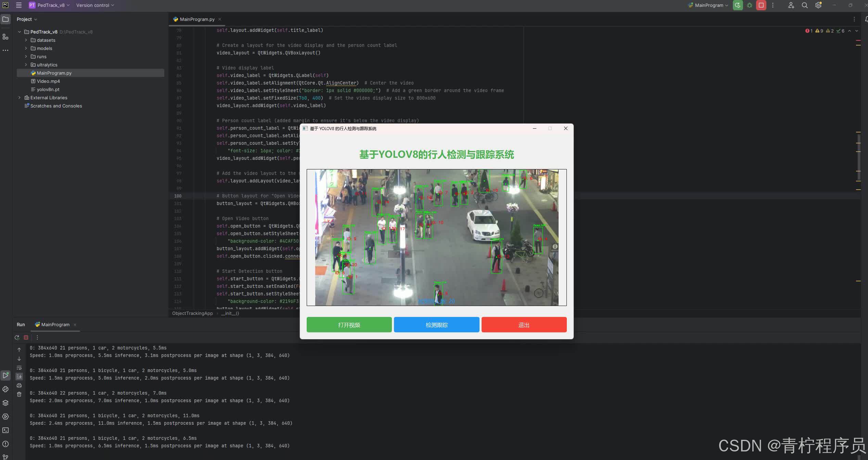
Task: Rerun program from Run panel toolbar
Action: (17, 337)
